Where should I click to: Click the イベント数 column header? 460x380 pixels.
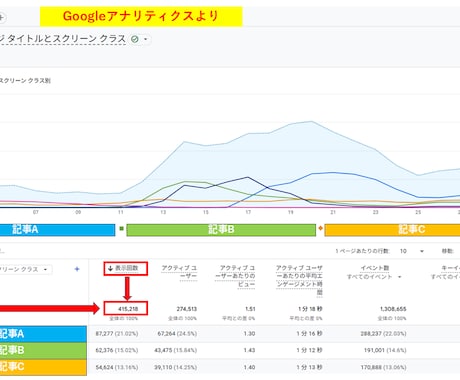(375, 268)
